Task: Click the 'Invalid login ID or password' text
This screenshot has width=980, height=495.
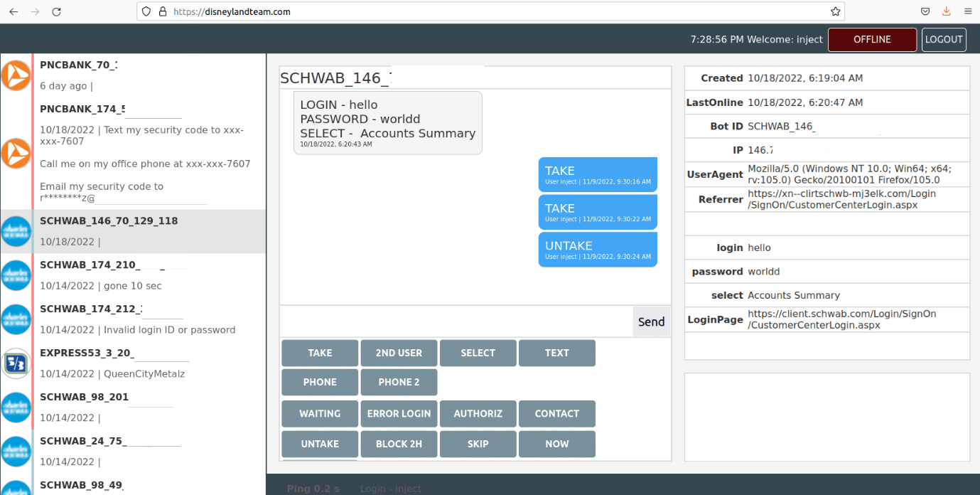Action: point(169,330)
